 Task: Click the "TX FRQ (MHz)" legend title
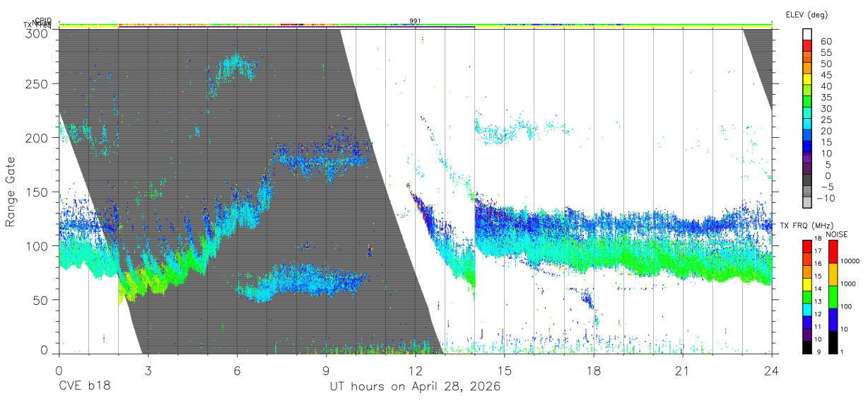click(x=805, y=226)
